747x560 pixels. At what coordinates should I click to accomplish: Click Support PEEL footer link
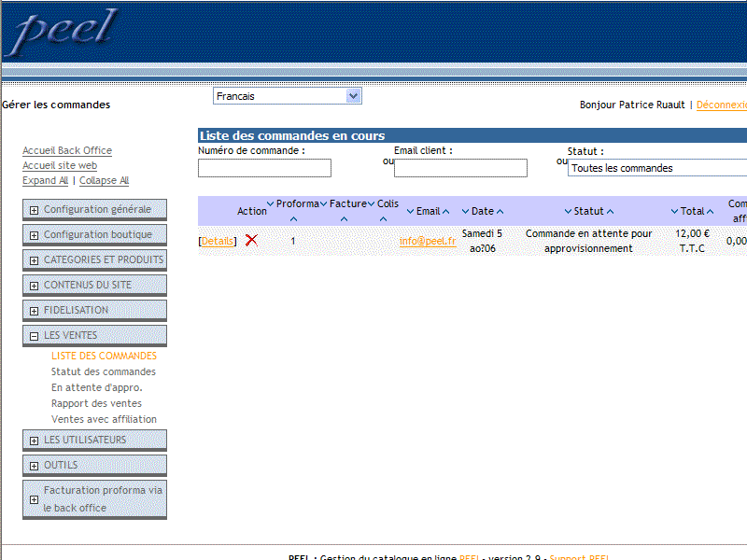click(x=579, y=557)
